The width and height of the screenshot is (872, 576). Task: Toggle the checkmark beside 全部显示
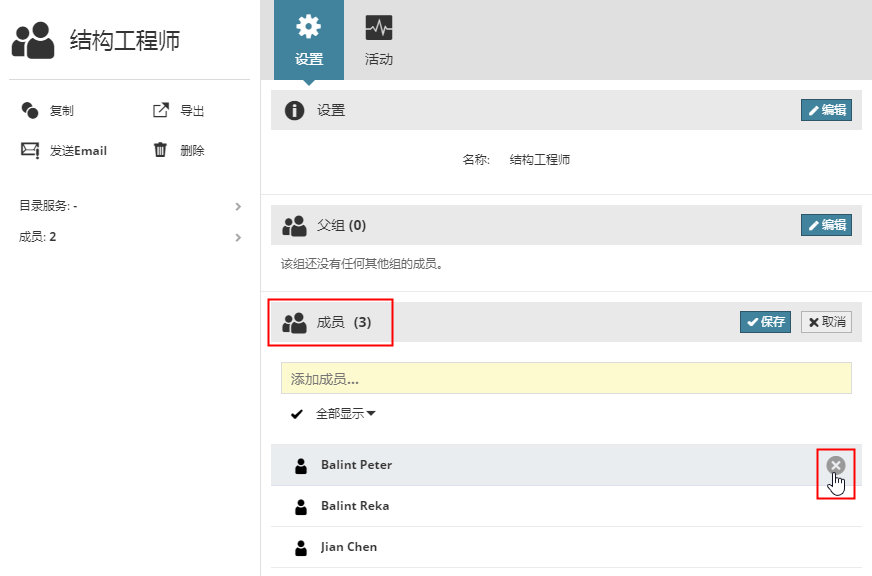click(x=296, y=414)
